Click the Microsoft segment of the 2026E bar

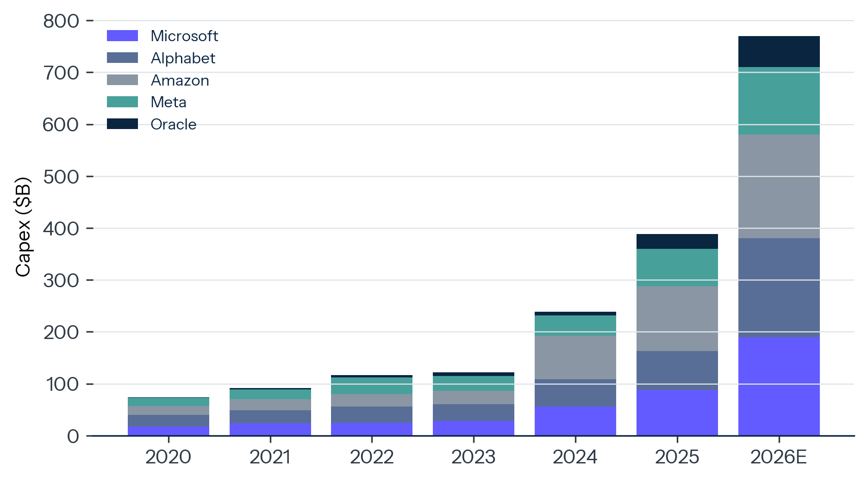pyautogui.click(x=779, y=387)
